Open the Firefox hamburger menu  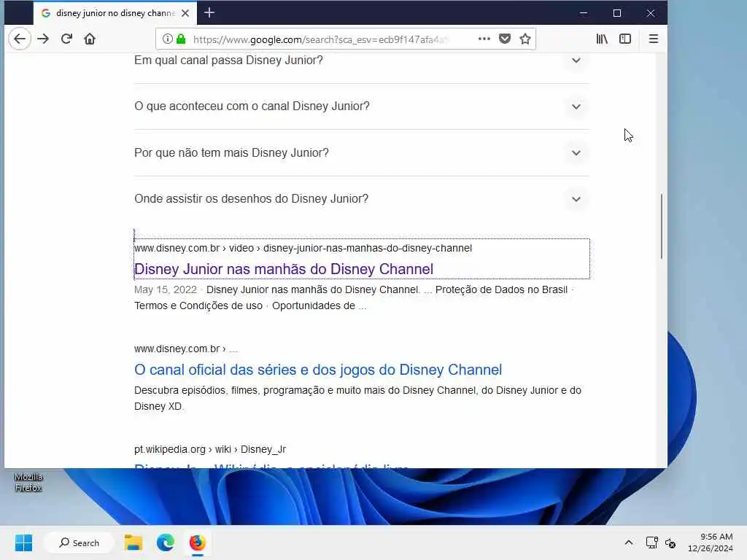654,39
